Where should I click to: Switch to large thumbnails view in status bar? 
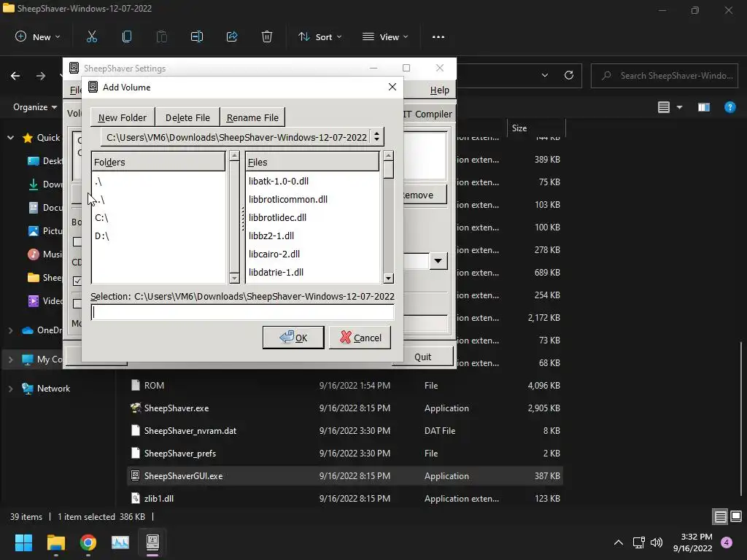[x=736, y=517]
